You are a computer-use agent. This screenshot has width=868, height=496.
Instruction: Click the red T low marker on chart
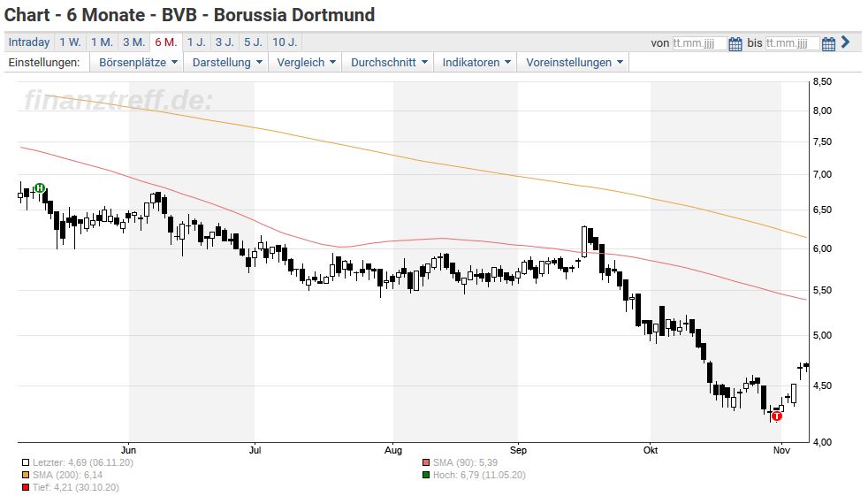pyautogui.click(x=777, y=416)
